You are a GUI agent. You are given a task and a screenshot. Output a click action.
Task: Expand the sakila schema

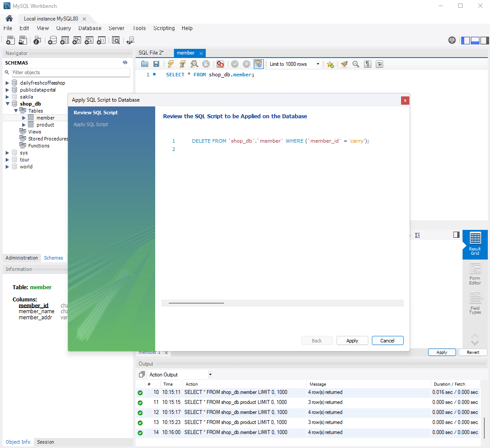tap(7, 97)
